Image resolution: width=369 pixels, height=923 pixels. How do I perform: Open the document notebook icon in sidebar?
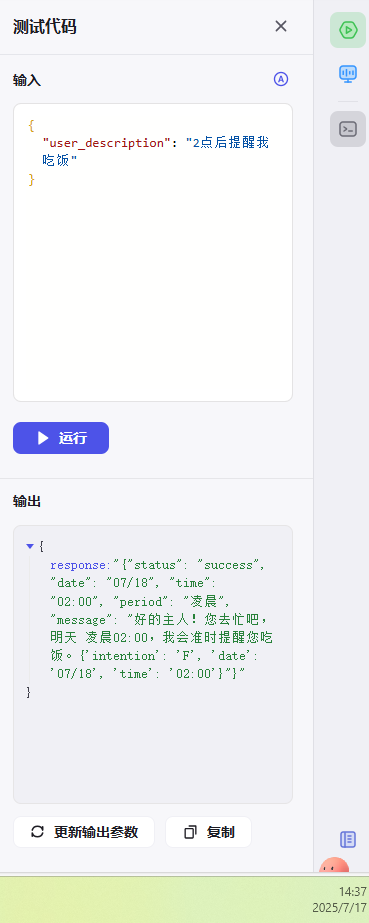coord(348,839)
